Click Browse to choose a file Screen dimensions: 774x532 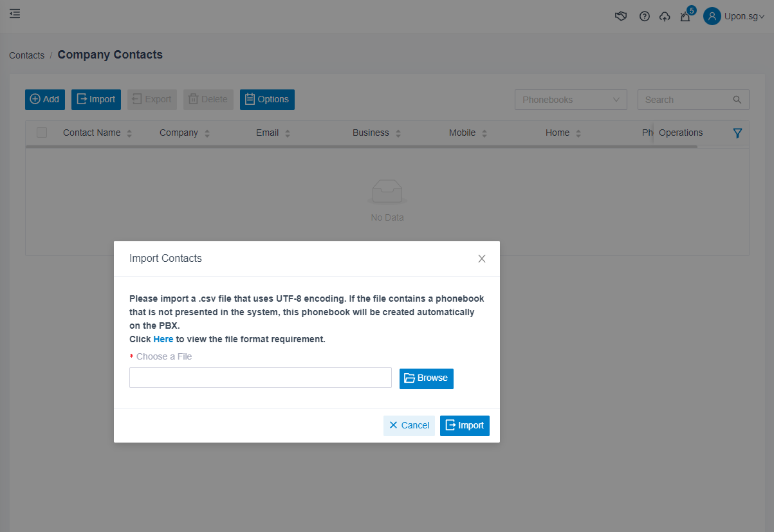(426, 378)
